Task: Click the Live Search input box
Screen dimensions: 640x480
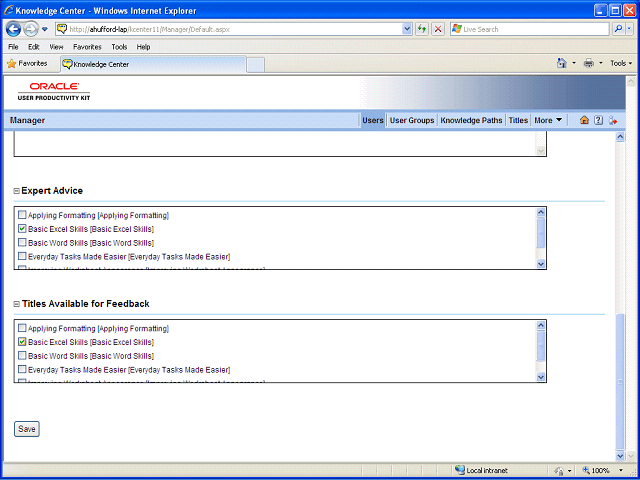Action: pos(530,29)
